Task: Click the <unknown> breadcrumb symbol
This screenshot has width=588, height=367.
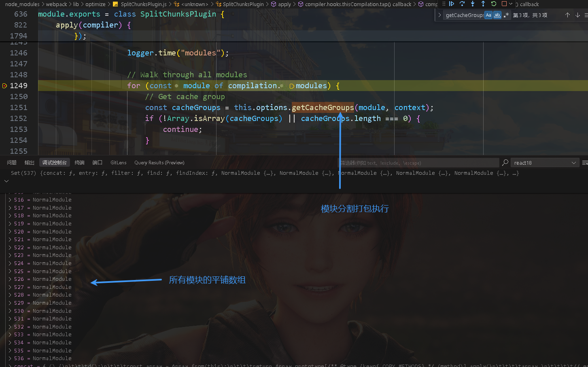Action: pyautogui.click(x=194, y=4)
